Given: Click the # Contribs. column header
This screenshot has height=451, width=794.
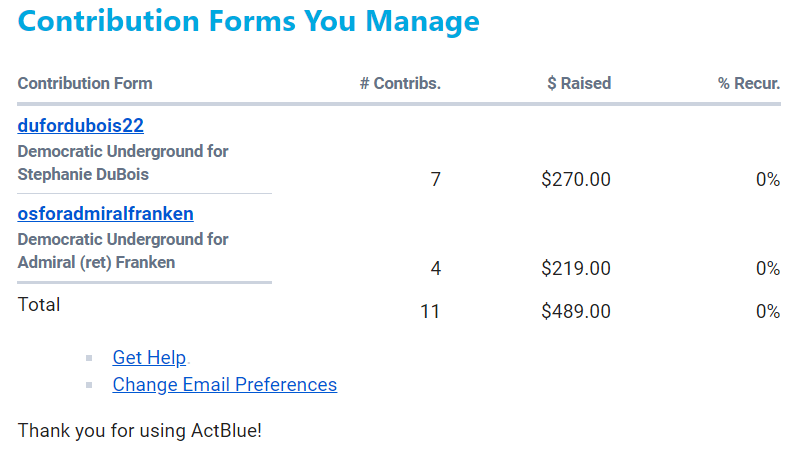Looking at the screenshot, I should [x=400, y=83].
